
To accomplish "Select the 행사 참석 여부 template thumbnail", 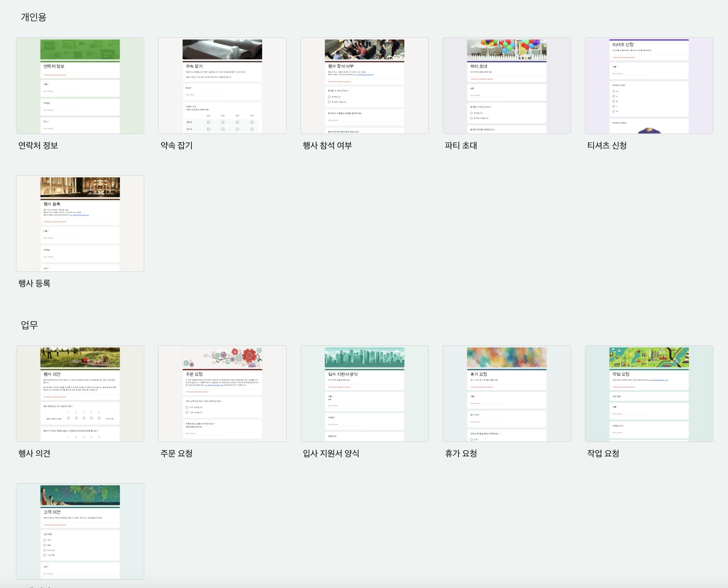I will [x=365, y=86].
